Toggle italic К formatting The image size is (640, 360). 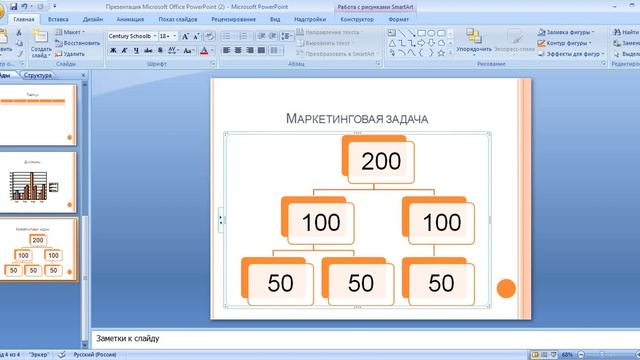click(x=125, y=51)
